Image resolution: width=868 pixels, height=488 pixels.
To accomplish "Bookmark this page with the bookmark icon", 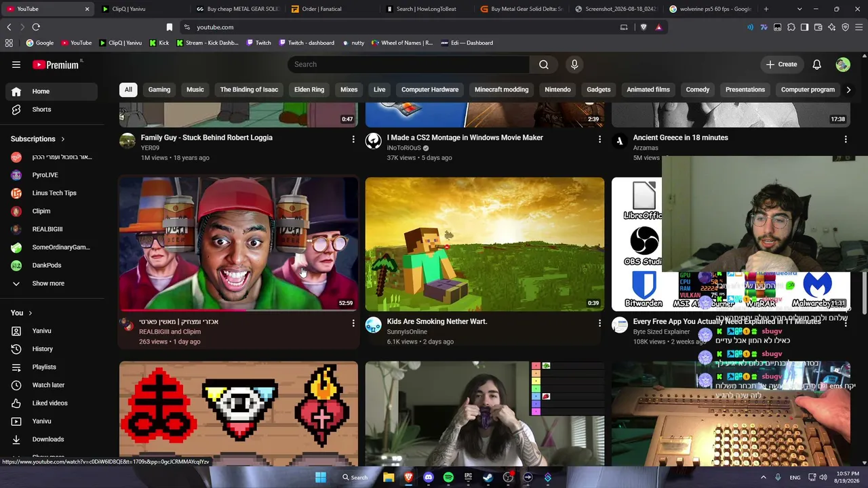I will (170, 27).
